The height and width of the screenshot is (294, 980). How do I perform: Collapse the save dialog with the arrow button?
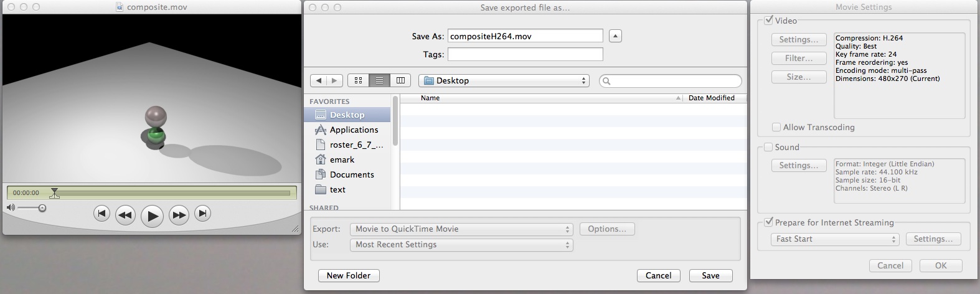pyautogui.click(x=615, y=36)
